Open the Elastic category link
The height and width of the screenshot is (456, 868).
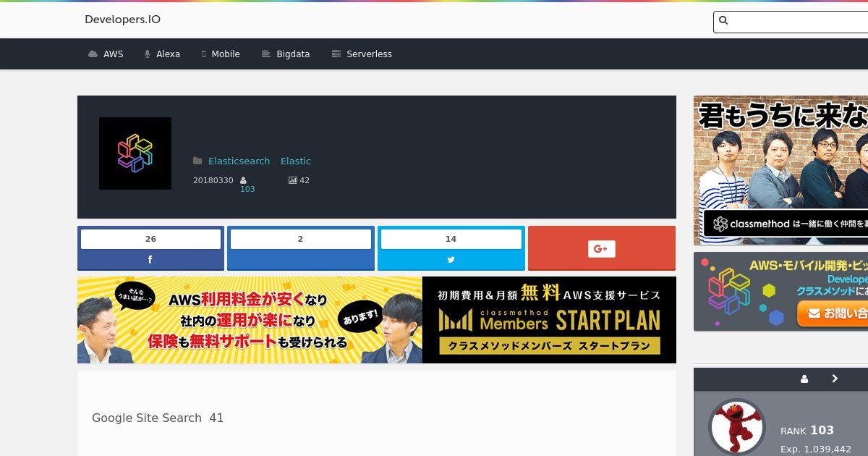(296, 161)
